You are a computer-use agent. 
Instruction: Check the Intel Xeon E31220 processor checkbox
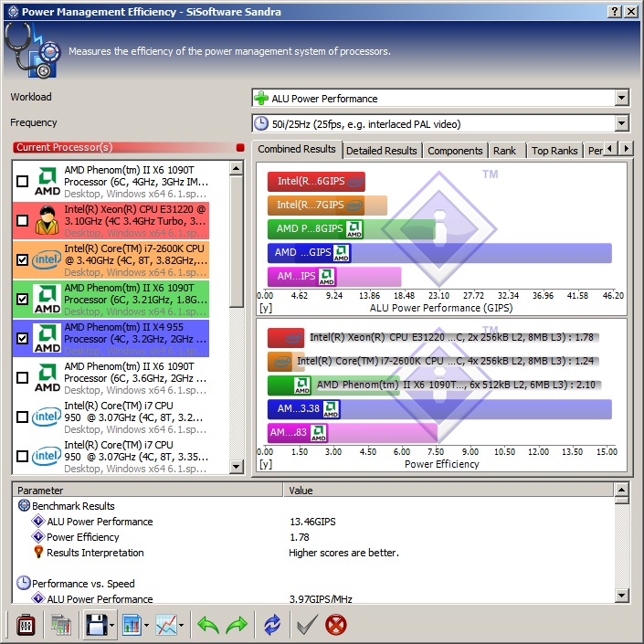(x=23, y=220)
